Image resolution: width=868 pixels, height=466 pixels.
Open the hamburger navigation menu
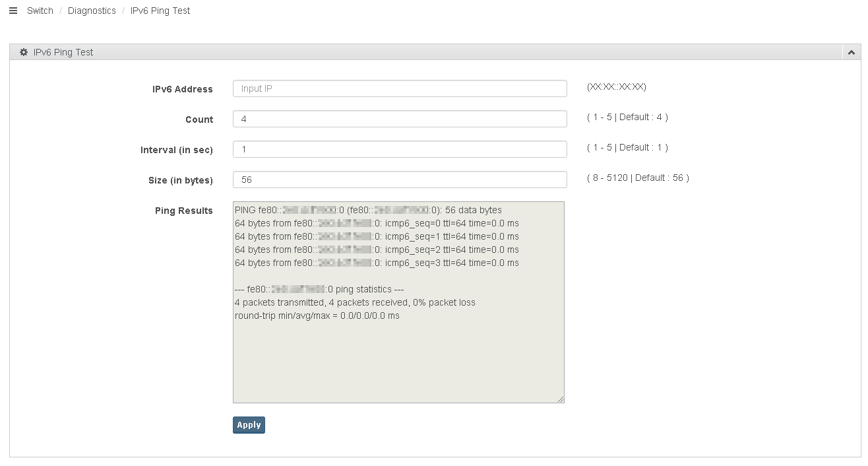click(x=13, y=11)
